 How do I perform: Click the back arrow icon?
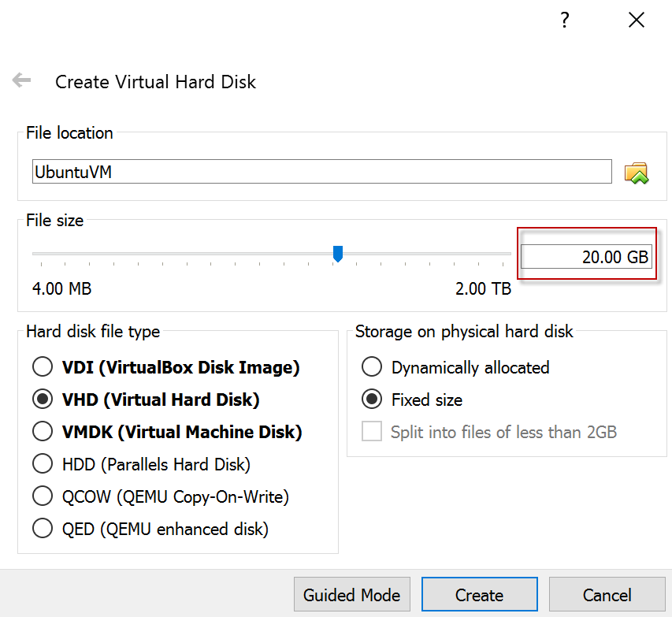tap(21, 80)
